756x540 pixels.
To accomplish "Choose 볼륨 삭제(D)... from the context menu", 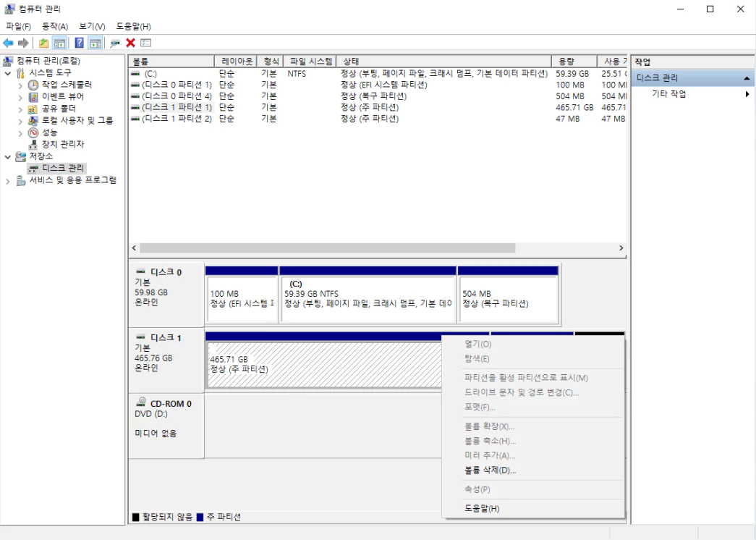I will pos(533,471).
